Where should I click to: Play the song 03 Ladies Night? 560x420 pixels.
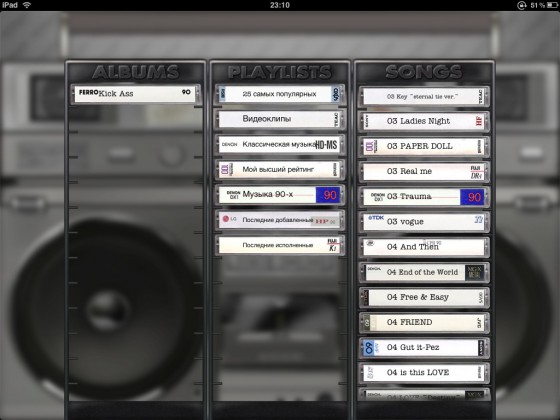(x=424, y=121)
